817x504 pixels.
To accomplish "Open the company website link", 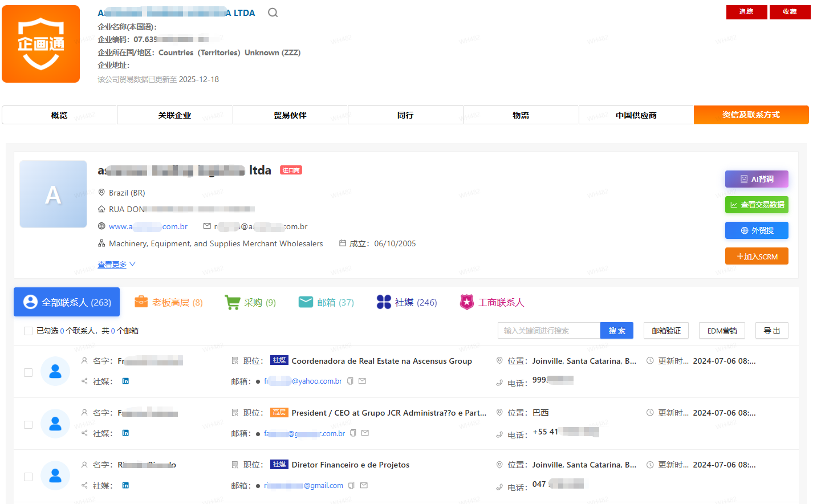I will click(148, 226).
